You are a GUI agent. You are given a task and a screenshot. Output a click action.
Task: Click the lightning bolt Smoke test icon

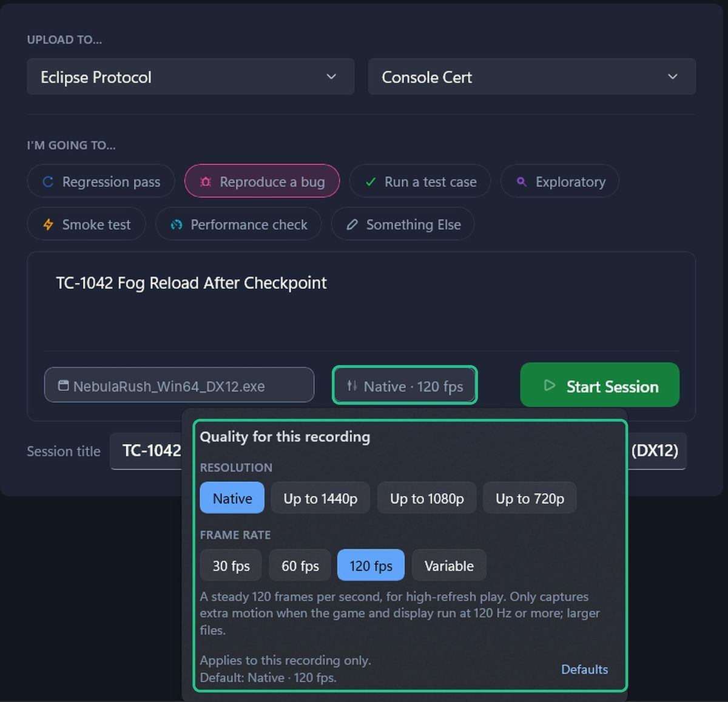[49, 224]
